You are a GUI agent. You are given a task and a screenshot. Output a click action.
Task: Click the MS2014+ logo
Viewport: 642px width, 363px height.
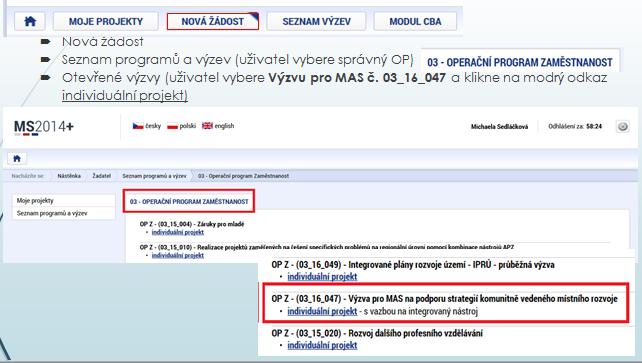pyautogui.click(x=44, y=127)
